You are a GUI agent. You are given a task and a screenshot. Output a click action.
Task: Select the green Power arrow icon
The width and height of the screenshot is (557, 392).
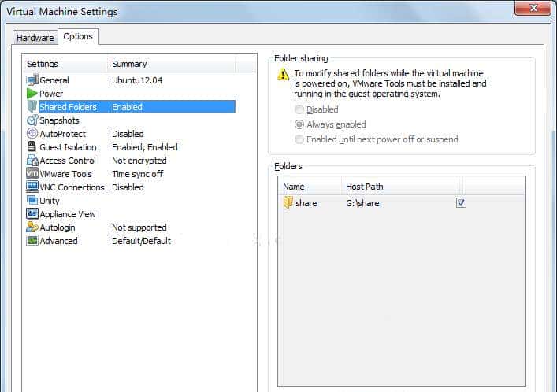[x=32, y=94]
